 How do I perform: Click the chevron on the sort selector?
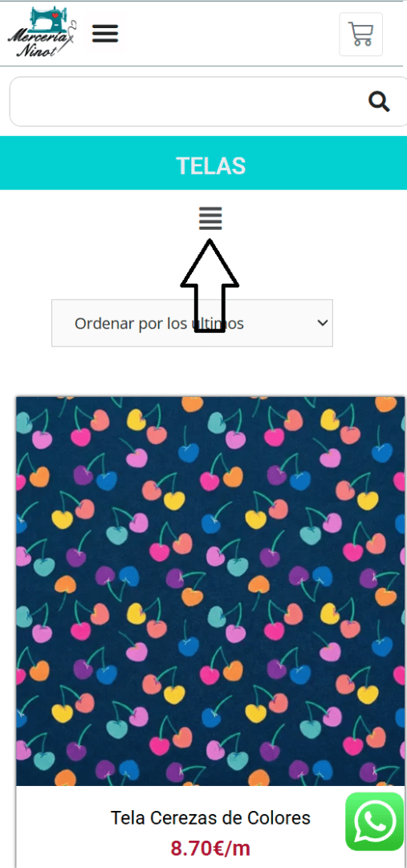pyautogui.click(x=323, y=323)
